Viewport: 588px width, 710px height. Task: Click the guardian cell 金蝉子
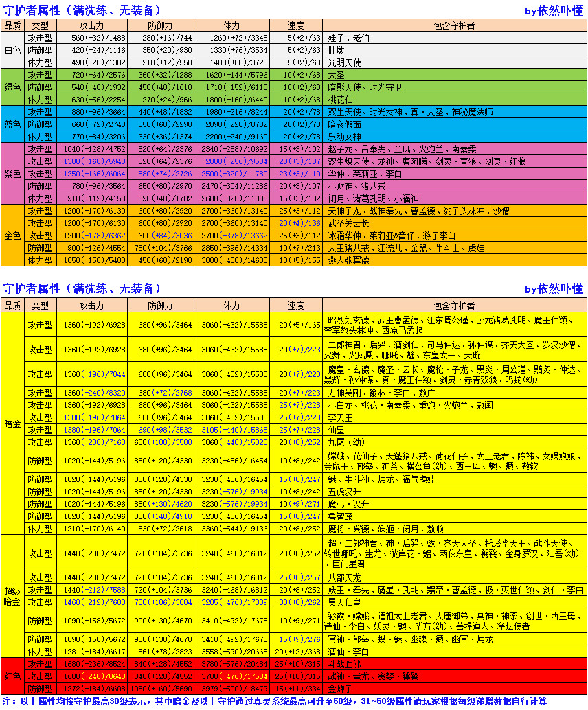coord(454,689)
